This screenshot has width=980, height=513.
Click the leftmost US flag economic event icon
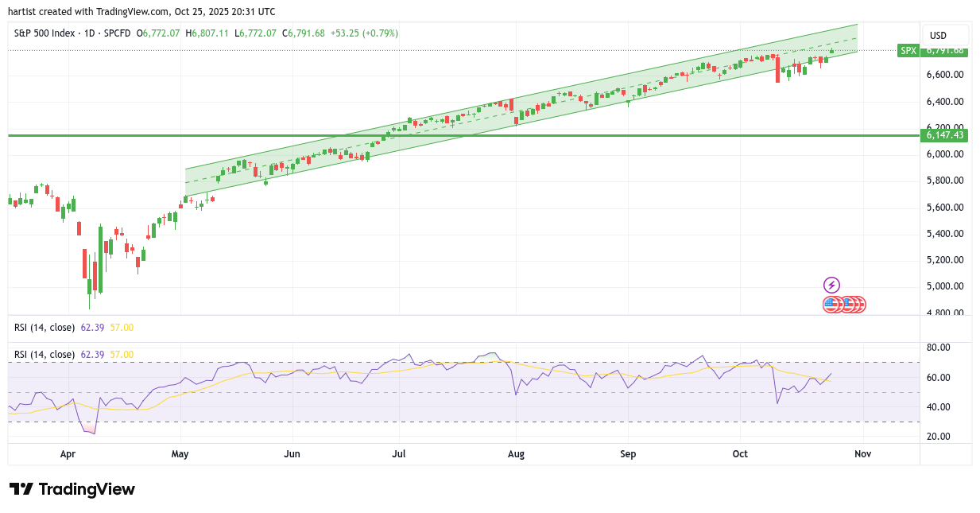[x=831, y=304]
